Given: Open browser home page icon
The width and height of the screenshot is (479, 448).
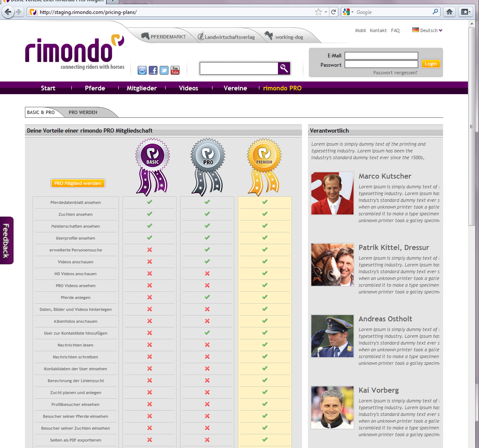Looking at the screenshot, I should point(449,12).
